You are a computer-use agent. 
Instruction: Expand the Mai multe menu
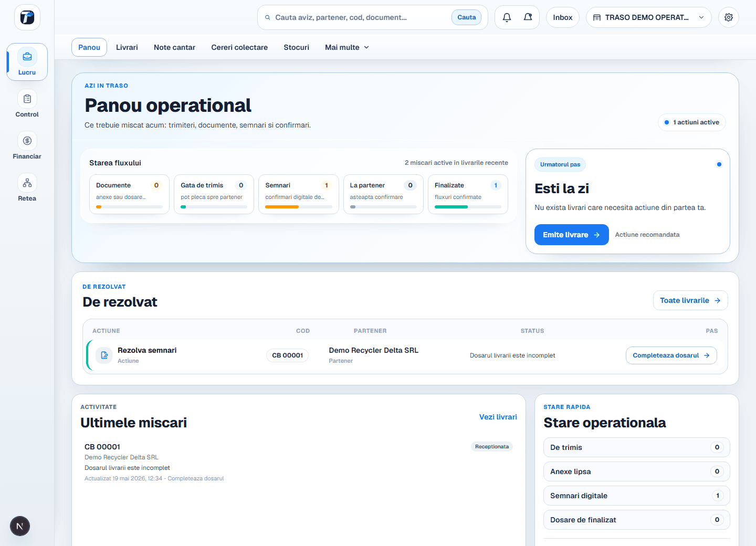347,47
